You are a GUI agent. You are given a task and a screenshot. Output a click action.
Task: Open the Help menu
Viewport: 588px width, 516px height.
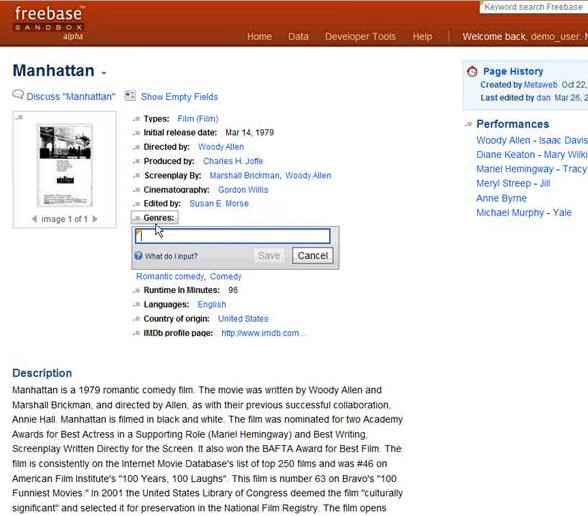[422, 36]
